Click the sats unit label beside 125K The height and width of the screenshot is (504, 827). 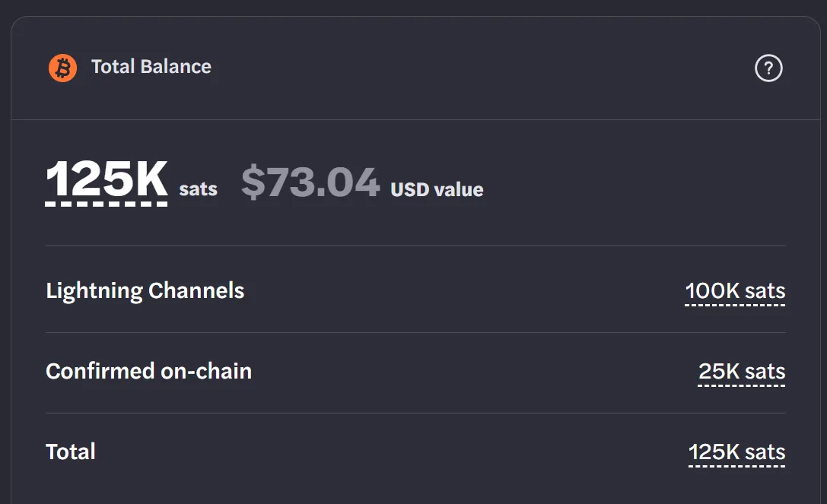pyautogui.click(x=199, y=189)
